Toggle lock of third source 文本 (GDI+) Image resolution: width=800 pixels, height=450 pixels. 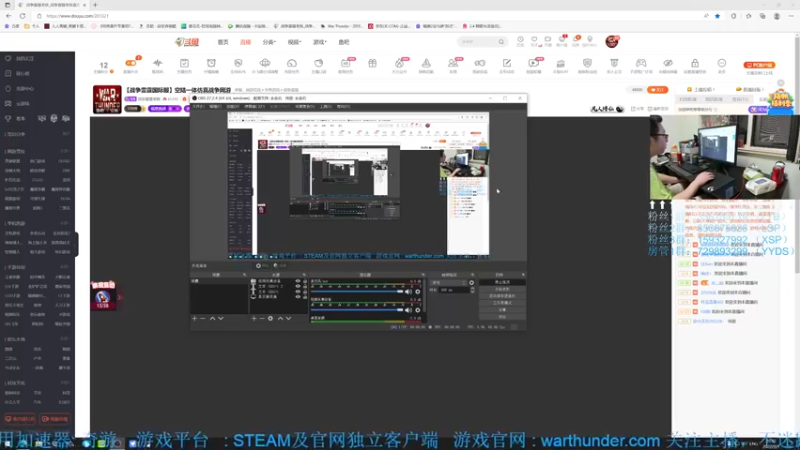(x=305, y=291)
